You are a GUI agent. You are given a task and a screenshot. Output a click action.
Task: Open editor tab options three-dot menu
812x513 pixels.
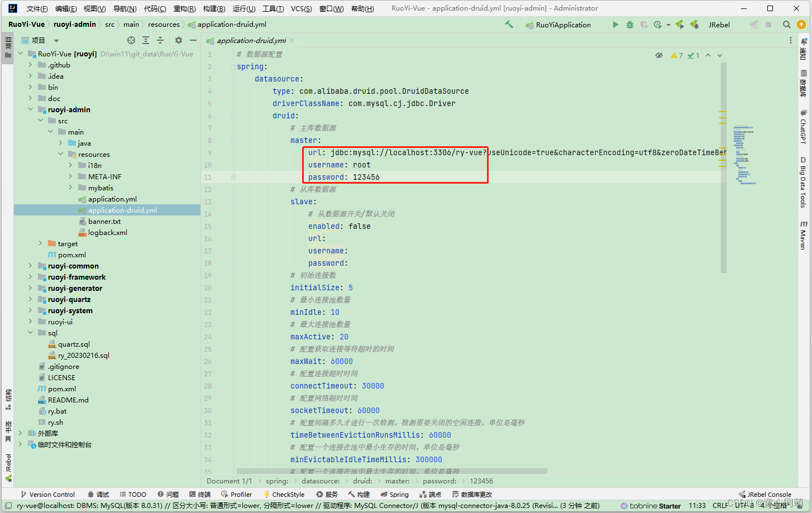(x=790, y=40)
